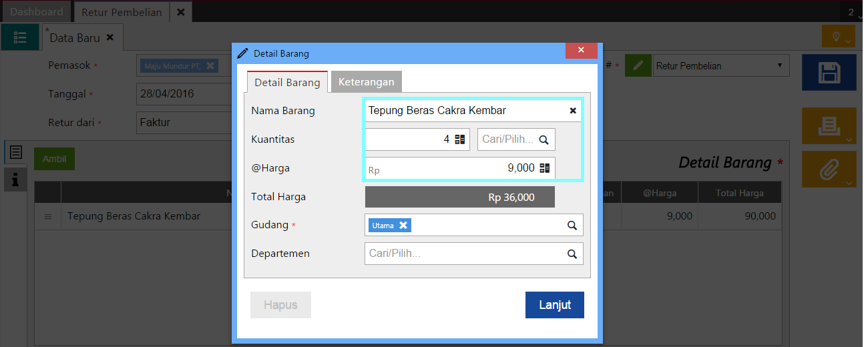868x347 pixels.
Task: Click the search icon in Departemen field
Action: [572, 254]
